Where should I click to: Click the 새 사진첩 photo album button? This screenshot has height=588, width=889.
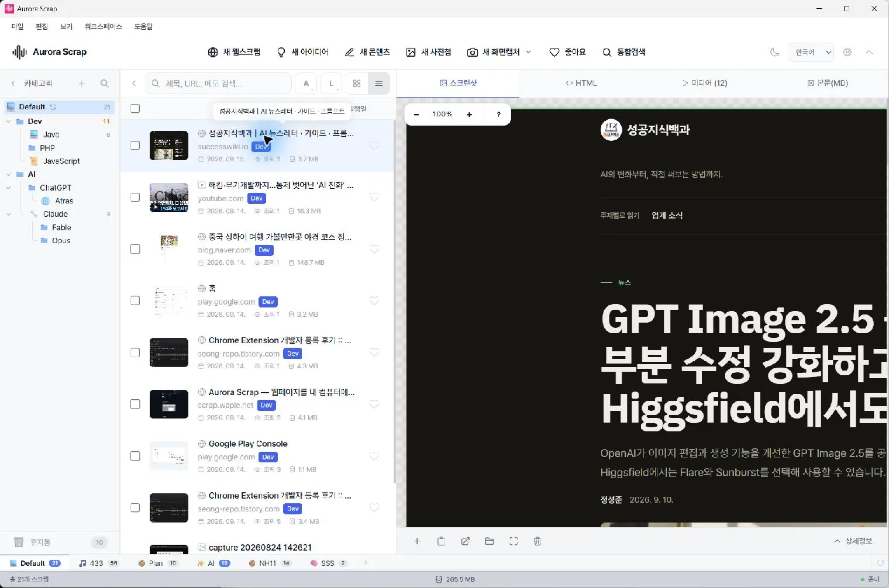coord(429,52)
